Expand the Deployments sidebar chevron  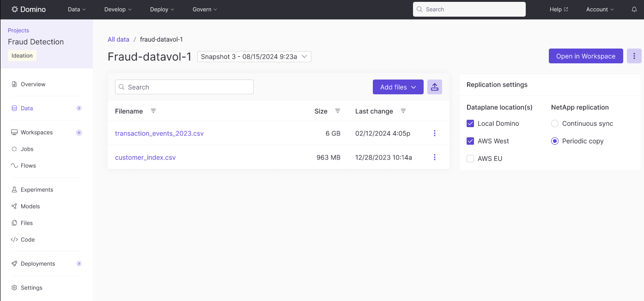pos(79,264)
